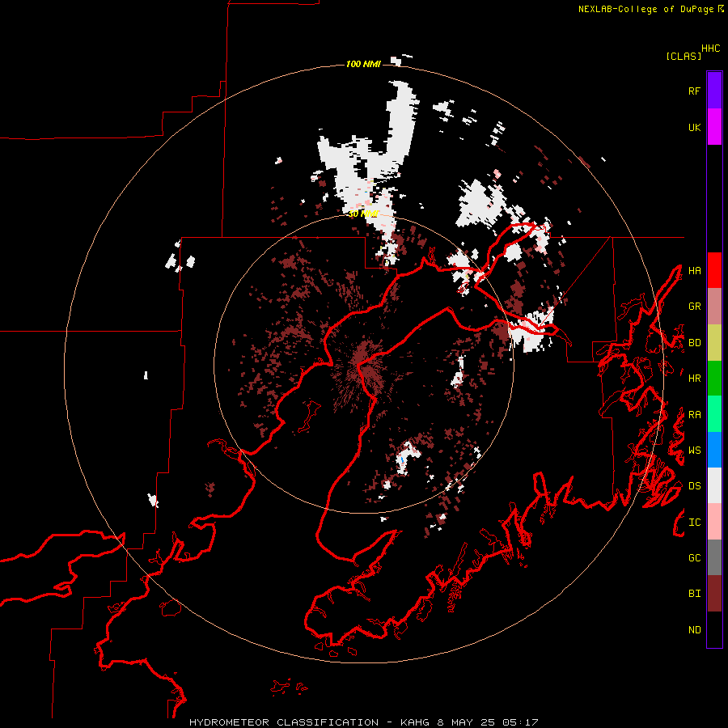Click the DS legend label
The height and width of the screenshot is (728, 728).
click(x=694, y=486)
